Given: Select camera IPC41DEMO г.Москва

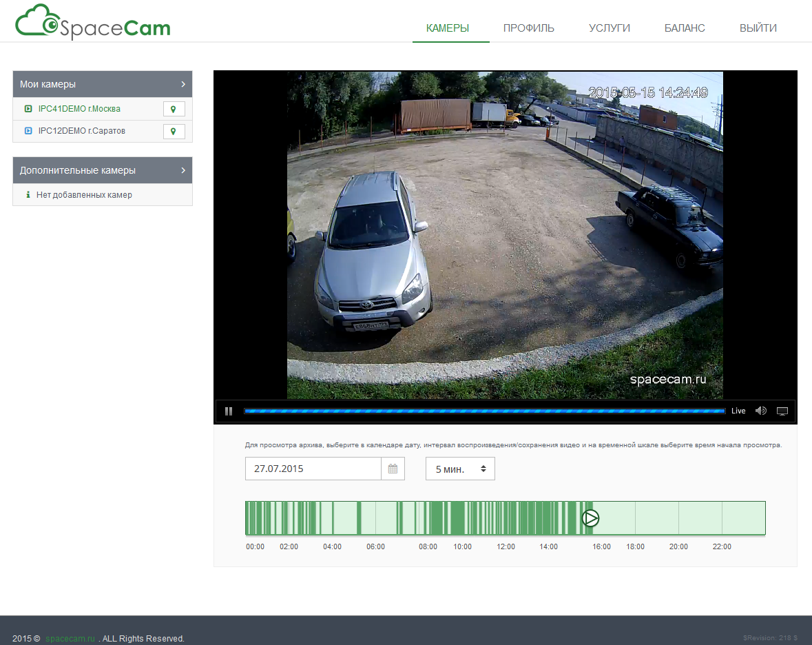Looking at the screenshot, I should click(79, 109).
